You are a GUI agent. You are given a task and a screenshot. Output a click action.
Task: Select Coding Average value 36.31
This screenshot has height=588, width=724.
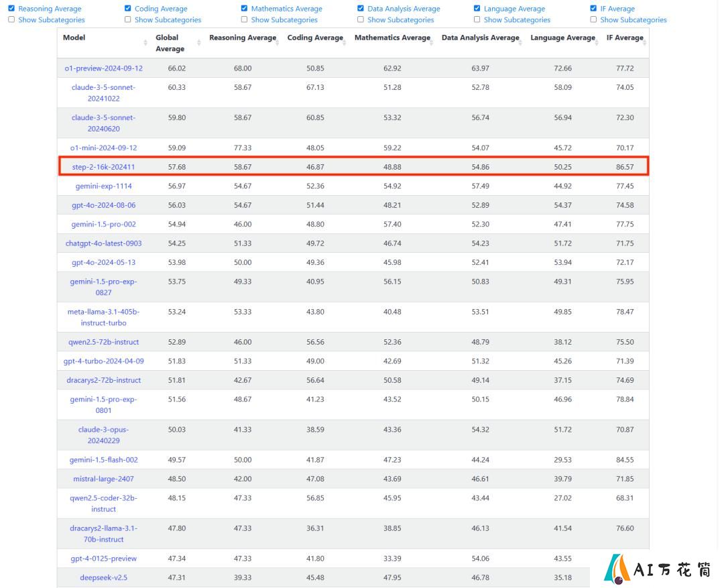pos(315,528)
